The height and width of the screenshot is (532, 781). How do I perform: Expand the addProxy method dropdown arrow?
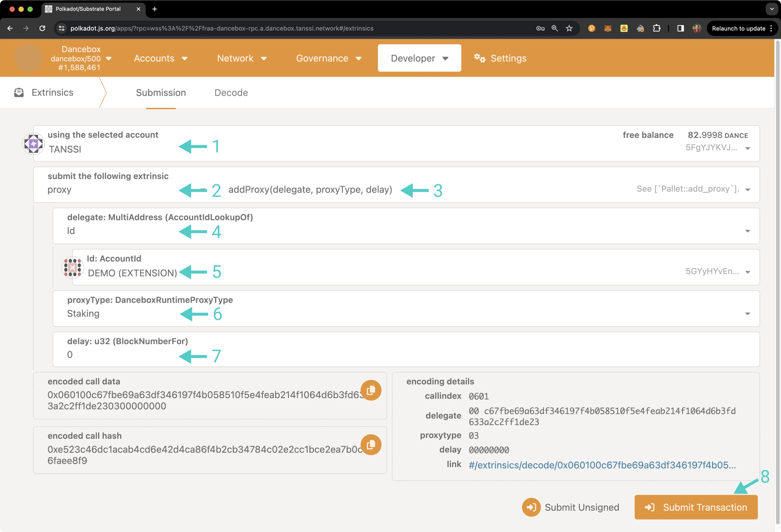(x=748, y=190)
